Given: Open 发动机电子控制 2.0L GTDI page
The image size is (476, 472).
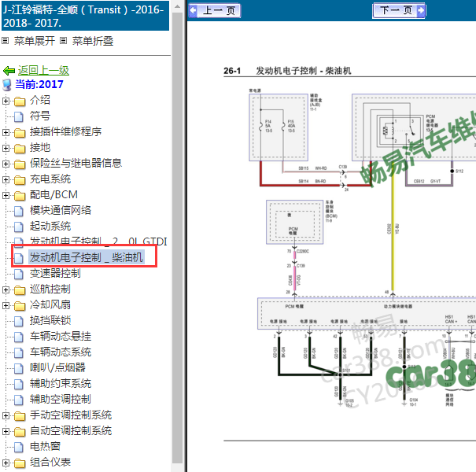Looking at the screenshot, I should (98, 241).
